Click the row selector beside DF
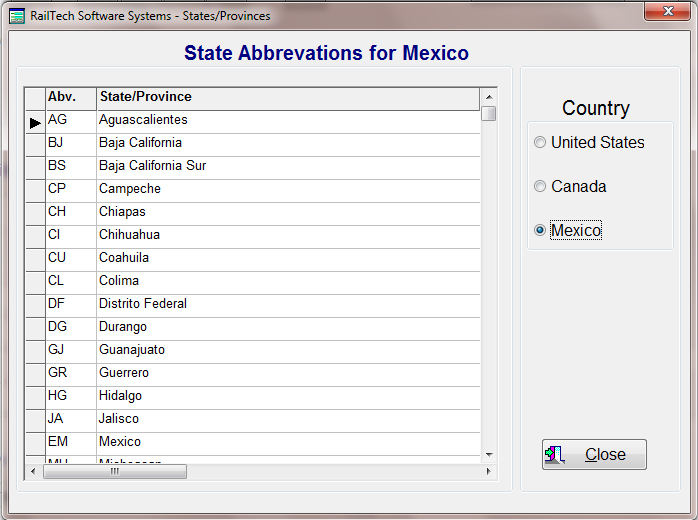 tap(35, 306)
